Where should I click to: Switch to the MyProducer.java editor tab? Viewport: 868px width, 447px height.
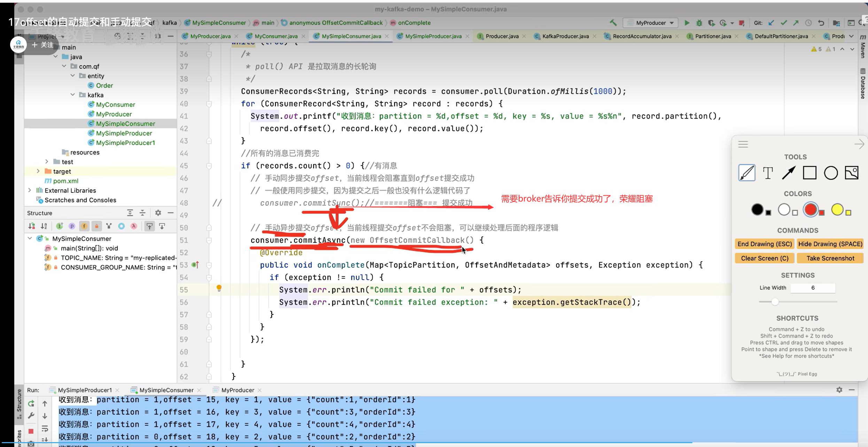(x=210, y=36)
